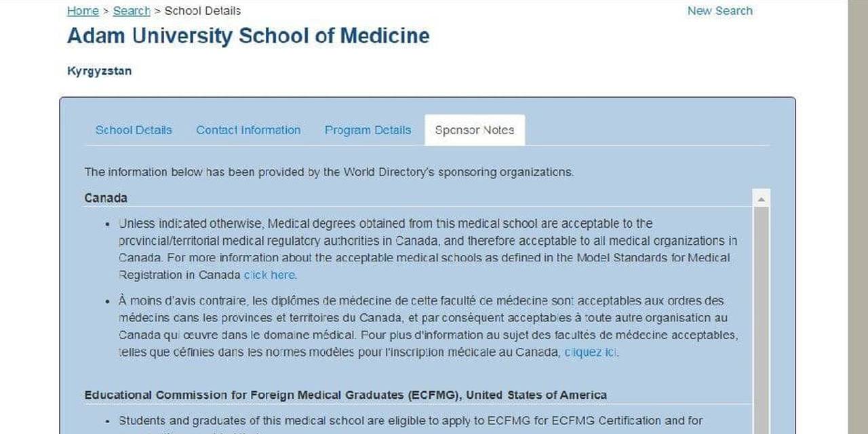Open the Contact Information tab

pyautogui.click(x=248, y=130)
